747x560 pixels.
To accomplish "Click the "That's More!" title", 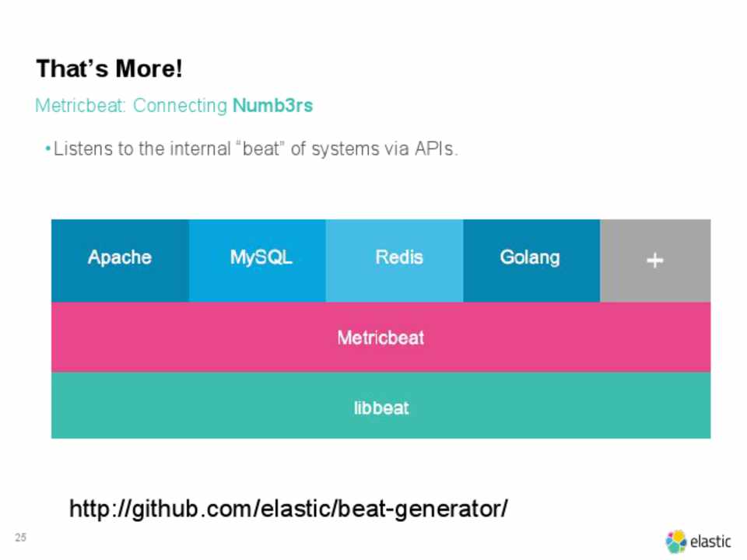I will tap(109, 69).
